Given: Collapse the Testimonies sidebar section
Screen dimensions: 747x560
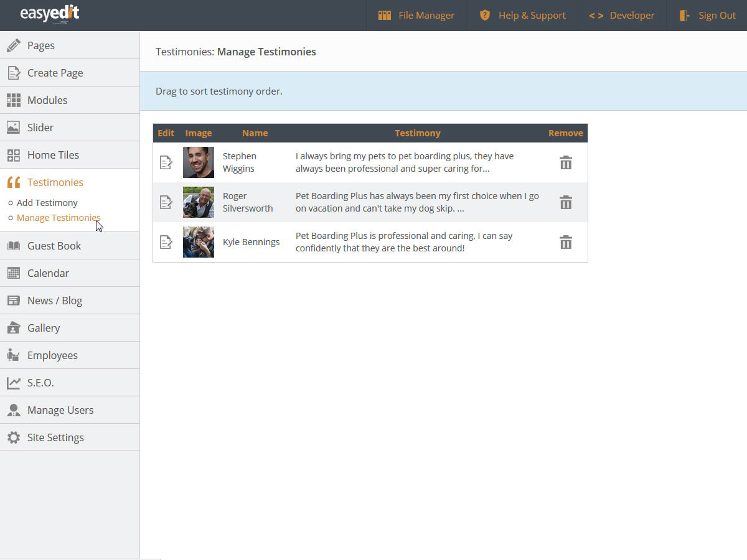Looking at the screenshot, I should (x=55, y=182).
